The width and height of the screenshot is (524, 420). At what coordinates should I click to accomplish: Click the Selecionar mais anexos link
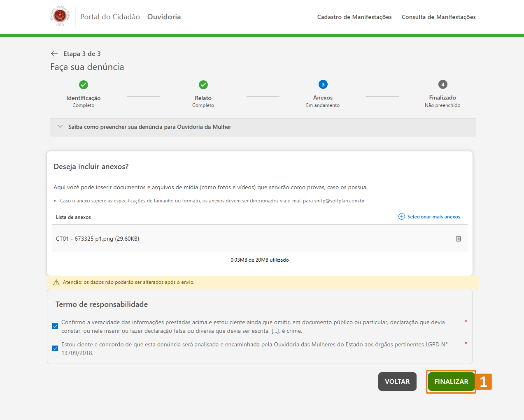[x=434, y=217]
